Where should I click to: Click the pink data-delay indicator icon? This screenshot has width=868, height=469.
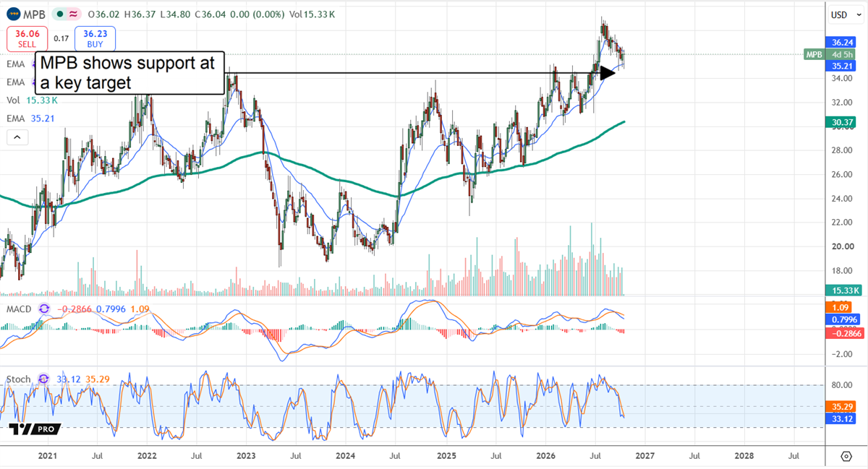coord(73,14)
